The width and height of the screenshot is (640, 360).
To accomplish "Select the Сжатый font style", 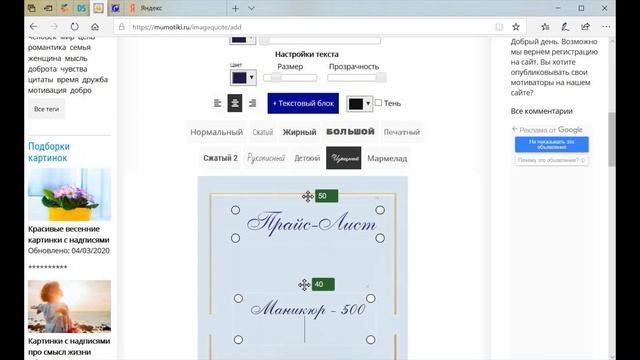I will (x=262, y=132).
